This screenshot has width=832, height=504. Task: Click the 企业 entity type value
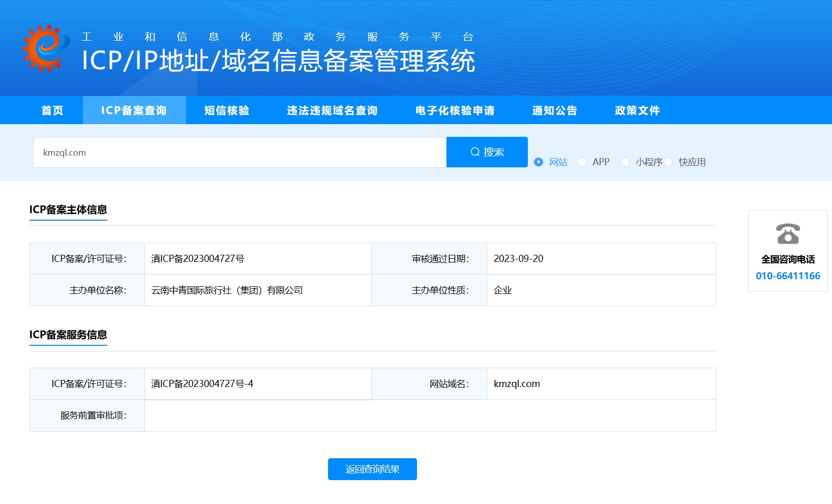(x=502, y=290)
